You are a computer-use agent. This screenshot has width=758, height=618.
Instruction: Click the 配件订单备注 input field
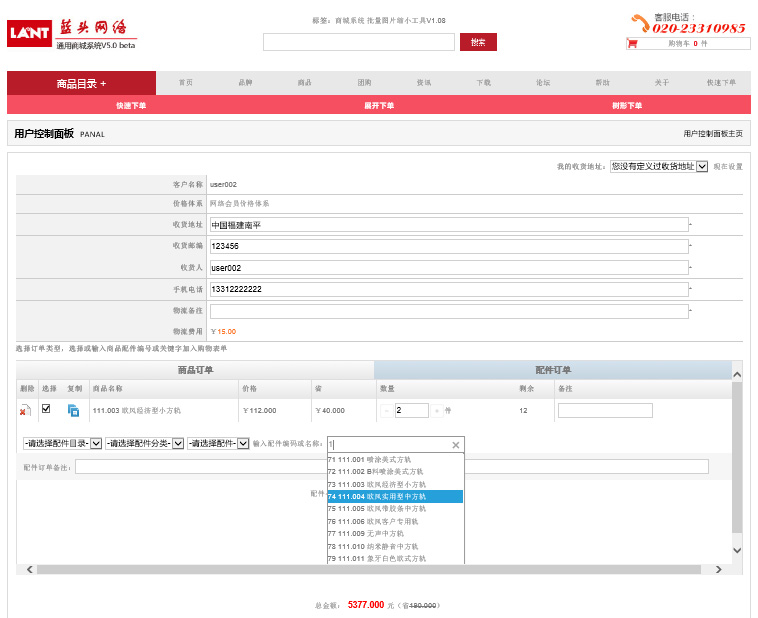click(x=392, y=467)
